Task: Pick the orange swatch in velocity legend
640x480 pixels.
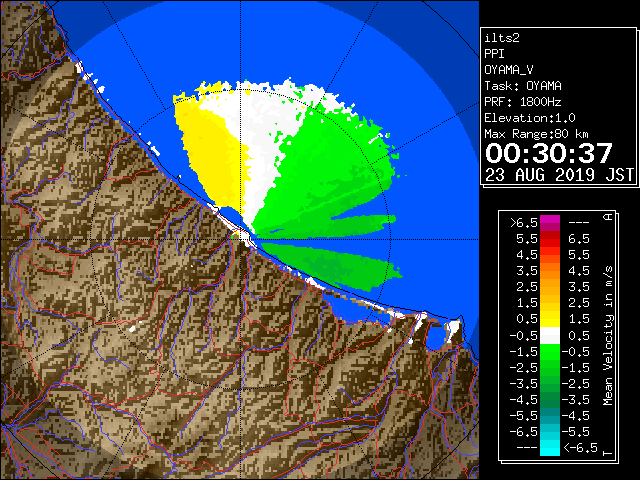Action: [x=550, y=271]
